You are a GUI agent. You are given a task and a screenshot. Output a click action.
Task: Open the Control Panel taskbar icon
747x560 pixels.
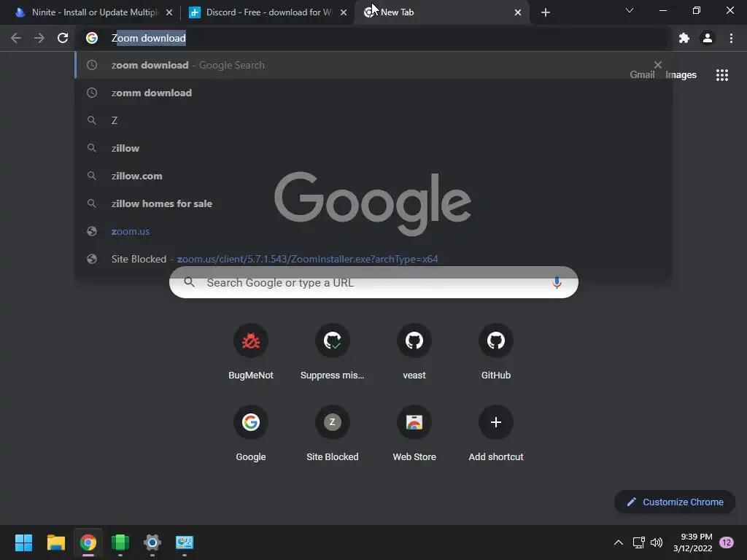pos(185,542)
